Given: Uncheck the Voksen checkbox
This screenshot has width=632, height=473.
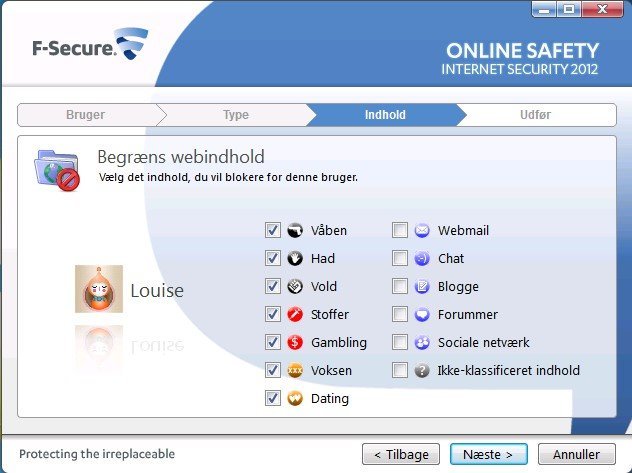Looking at the screenshot, I should click(272, 370).
